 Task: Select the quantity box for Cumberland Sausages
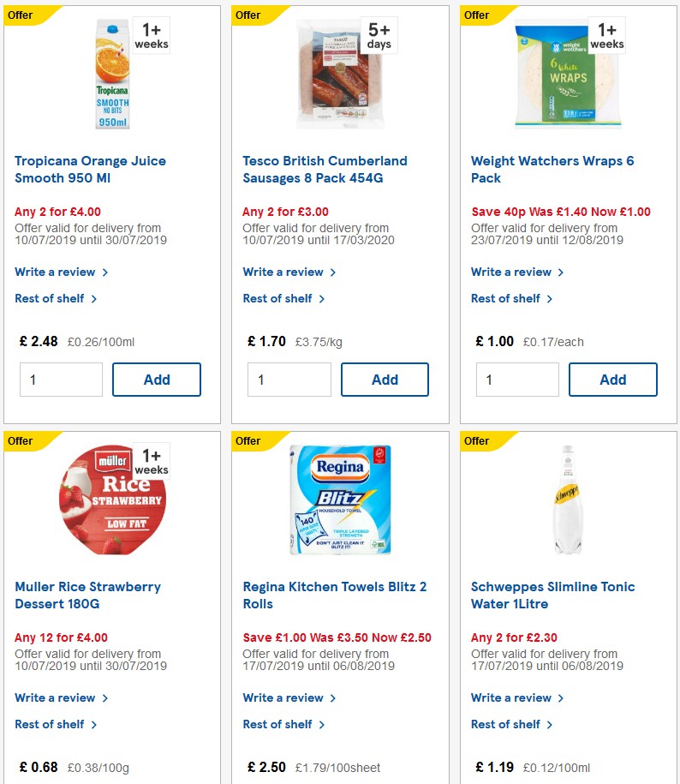pyautogui.click(x=289, y=380)
